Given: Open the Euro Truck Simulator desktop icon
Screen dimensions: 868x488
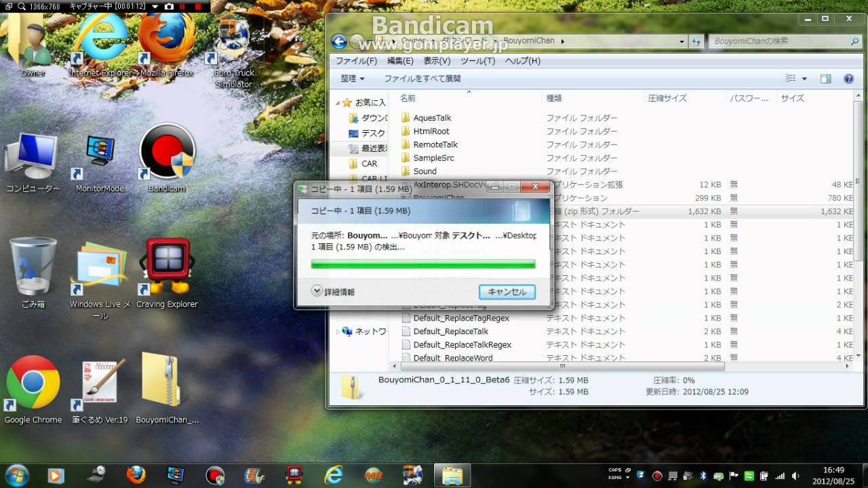Looking at the screenshot, I should click(233, 53).
